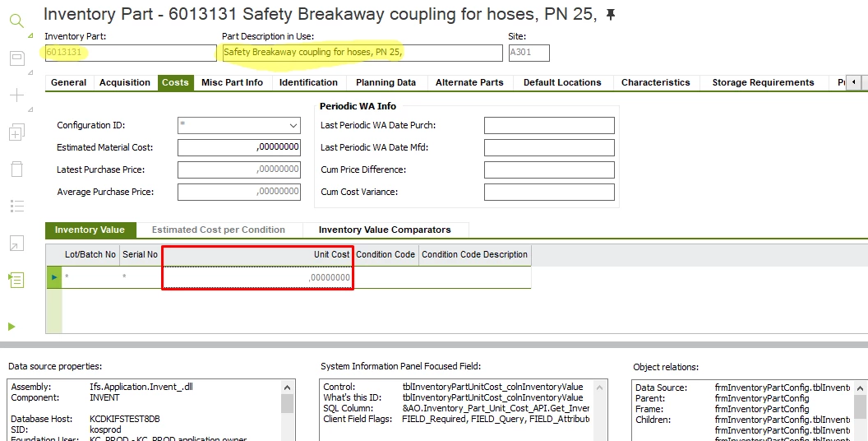Click the Last Periodic WA Date Mfd field

coord(549,147)
